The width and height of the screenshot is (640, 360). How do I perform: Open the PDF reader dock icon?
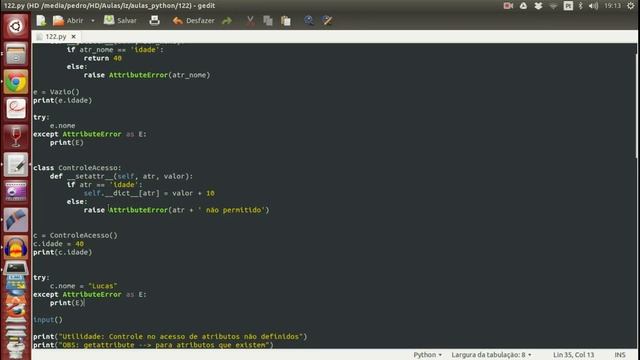pyautogui.click(x=16, y=109)
